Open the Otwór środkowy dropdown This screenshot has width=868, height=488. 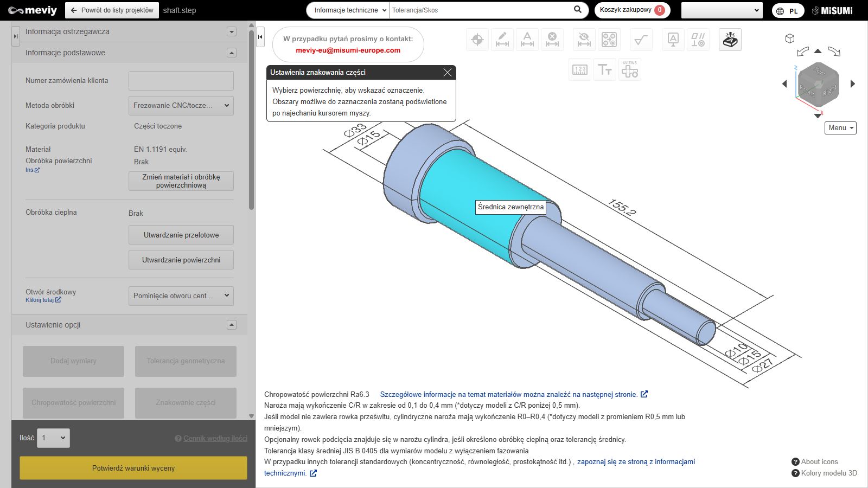[x=181, y=296]
